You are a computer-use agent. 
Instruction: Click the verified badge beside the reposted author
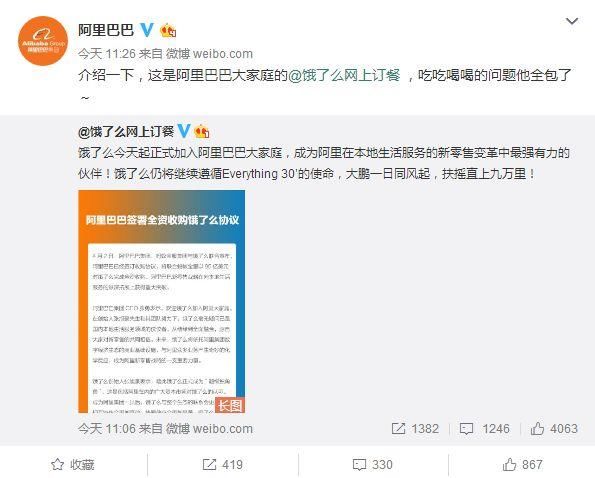coord(184,131)
